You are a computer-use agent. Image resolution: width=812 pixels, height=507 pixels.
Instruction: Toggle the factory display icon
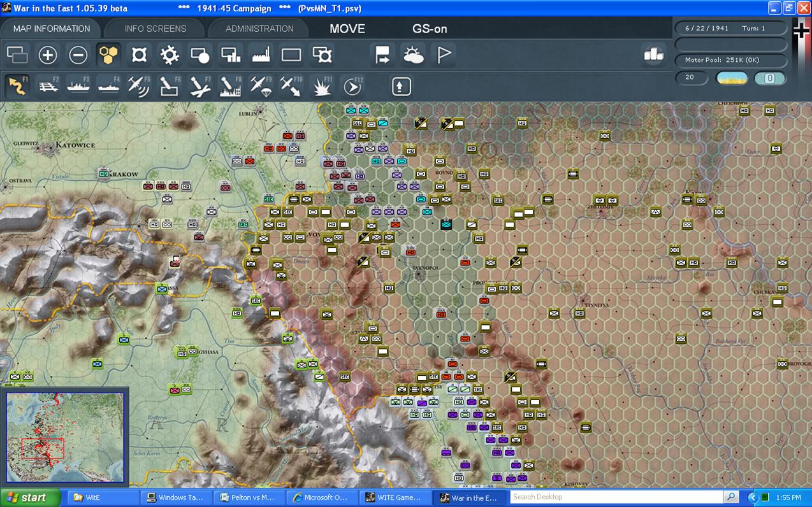pos(261,55)
